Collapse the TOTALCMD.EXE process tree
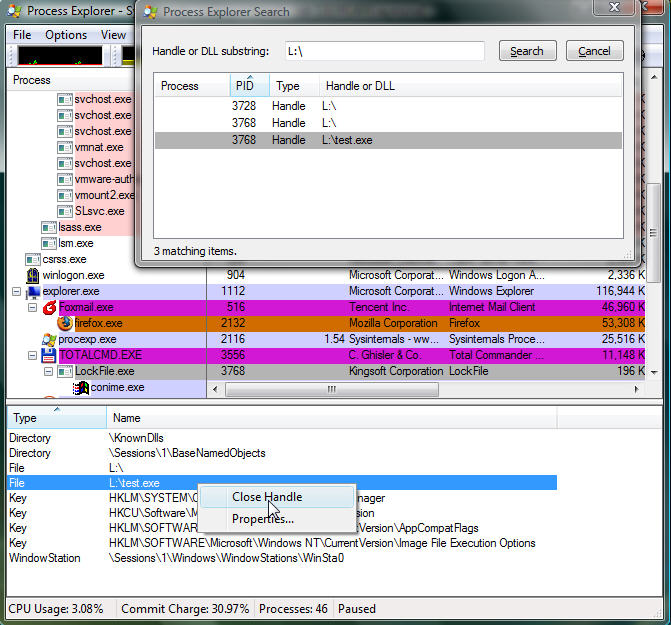This screenshot has width=671, height=625. (33, 355)
